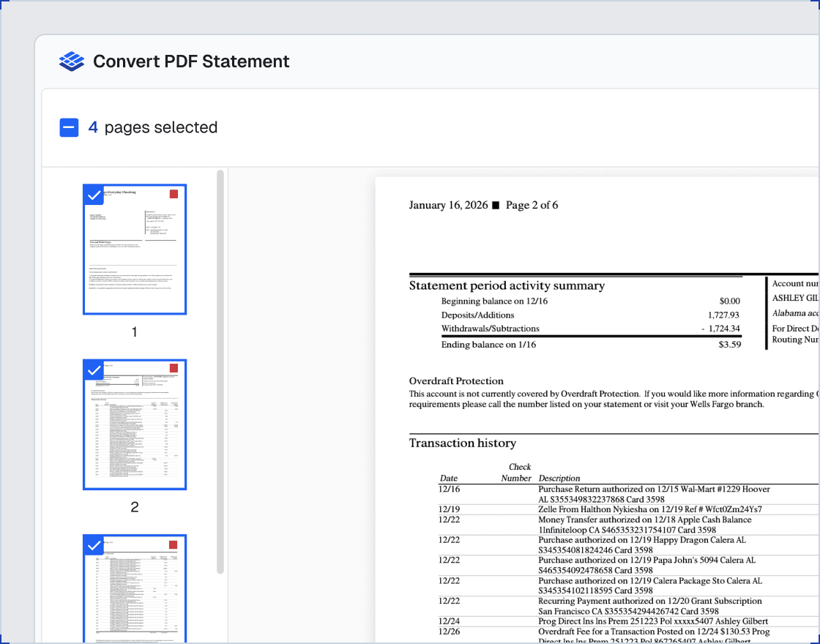Click "Page 2 of 6" text
The width and height of the screenshot is (820, 644).
click(532, 205)
